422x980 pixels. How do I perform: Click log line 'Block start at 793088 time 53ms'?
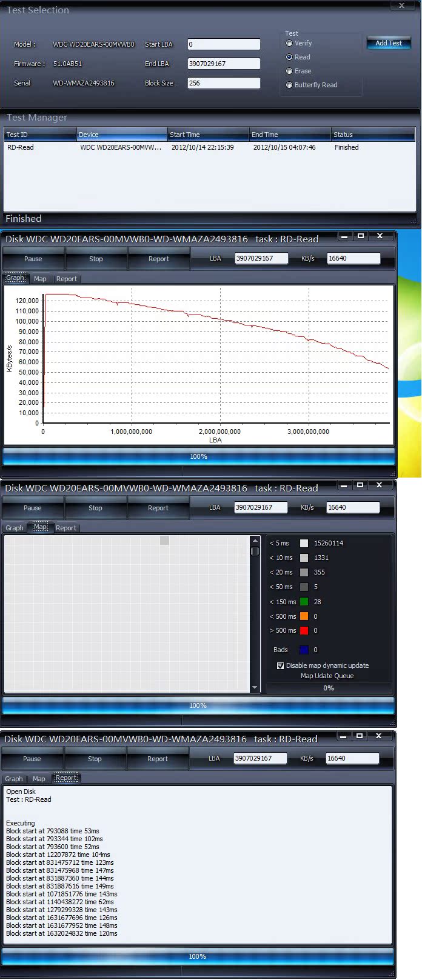point(53,831)
